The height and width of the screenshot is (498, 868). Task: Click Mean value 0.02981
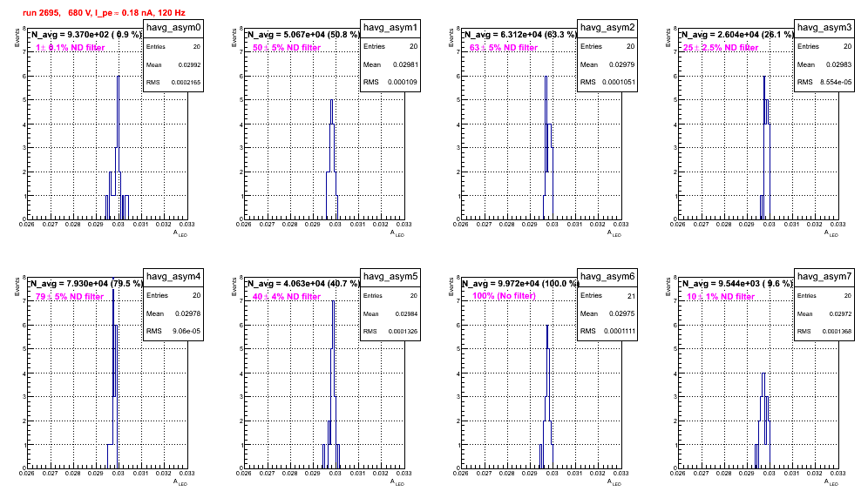(406, 64)
